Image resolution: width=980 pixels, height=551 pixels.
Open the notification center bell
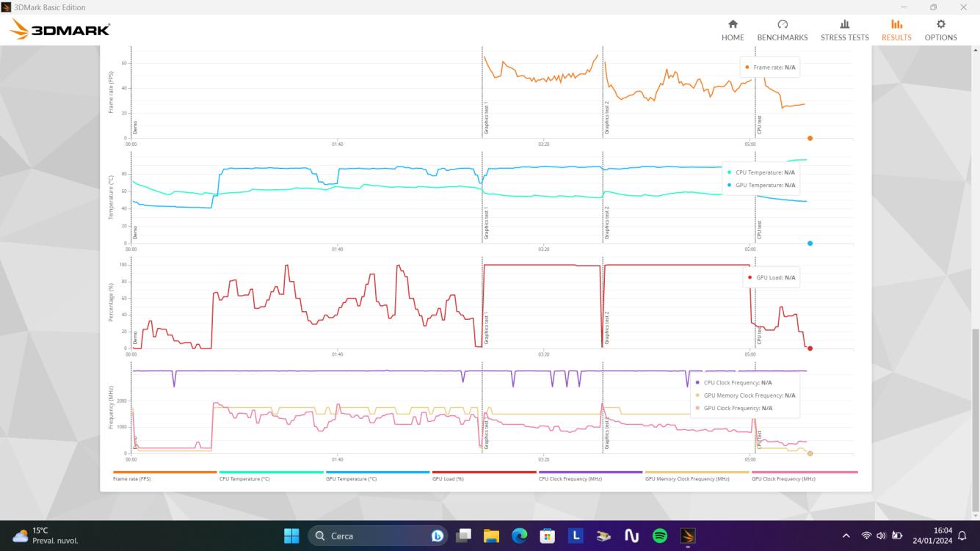click(x=962, y=536)
